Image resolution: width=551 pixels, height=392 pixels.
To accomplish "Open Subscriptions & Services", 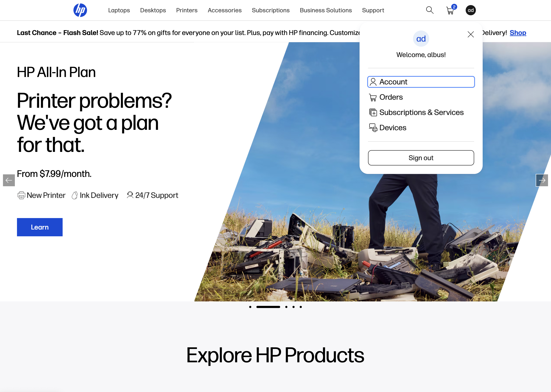I will click(x=421, y=112).
